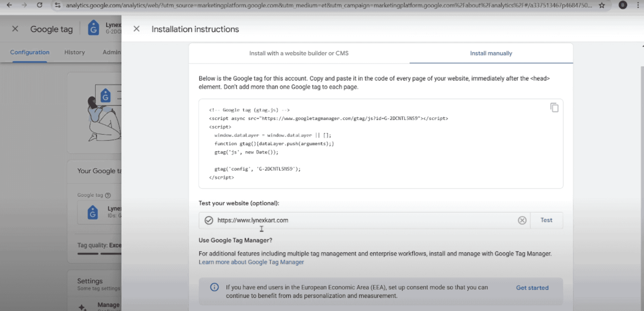Open Learn more about Google Tag Manager
644x311 pixels.
click(251, 262)
